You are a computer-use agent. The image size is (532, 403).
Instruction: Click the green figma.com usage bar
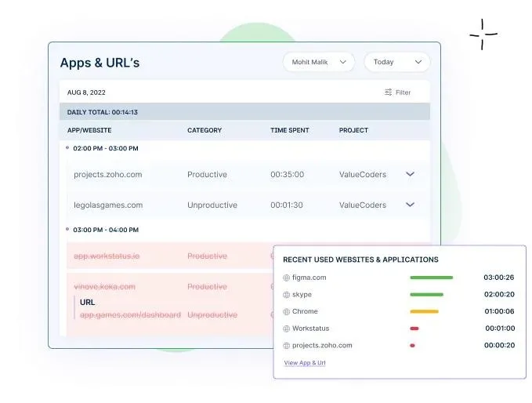431,278
